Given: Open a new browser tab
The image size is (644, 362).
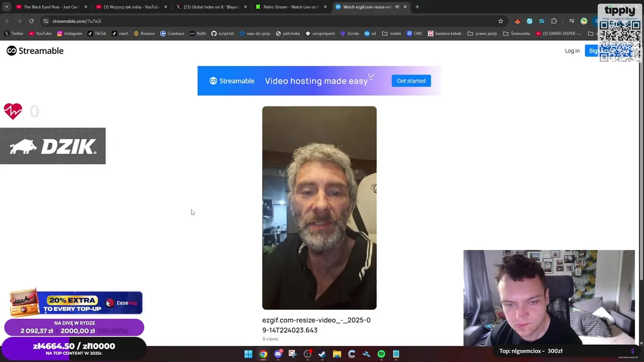Looking at the screenshot, I should coord(417,7).
